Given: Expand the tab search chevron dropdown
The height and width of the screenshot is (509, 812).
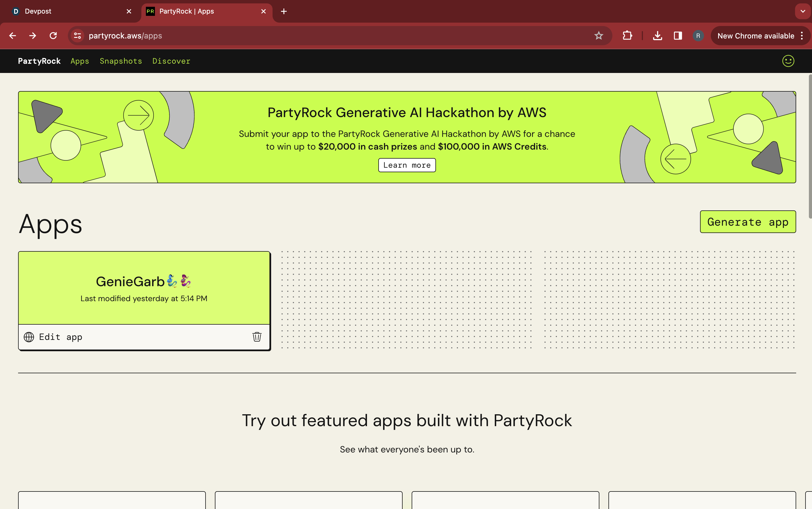Looking at the screenshot, I should tap(803, 11).
